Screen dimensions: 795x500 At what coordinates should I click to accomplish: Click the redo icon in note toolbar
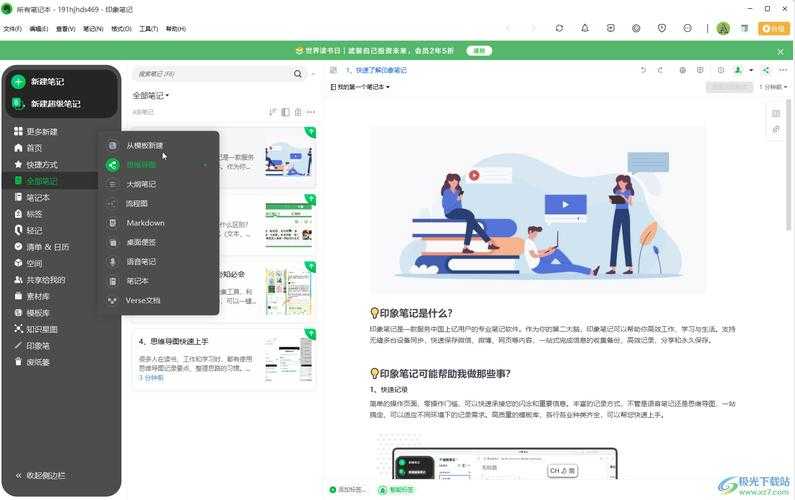coord(660,70)
